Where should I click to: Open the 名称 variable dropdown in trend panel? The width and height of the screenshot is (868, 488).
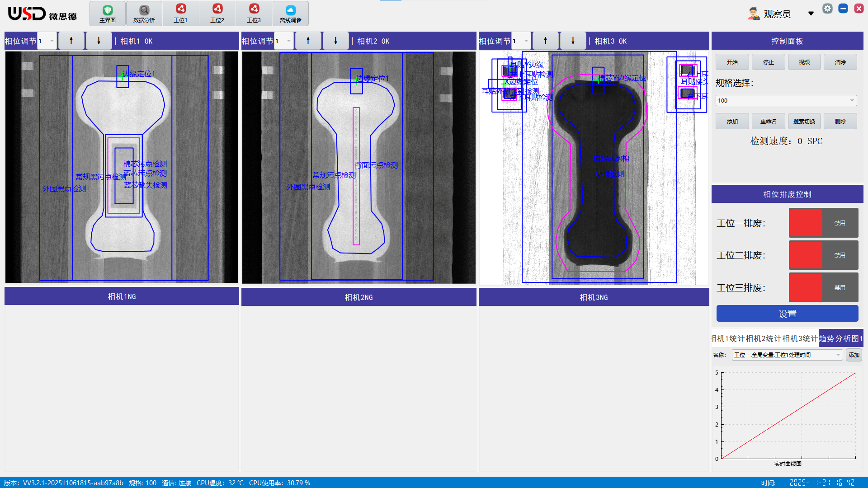787,355
